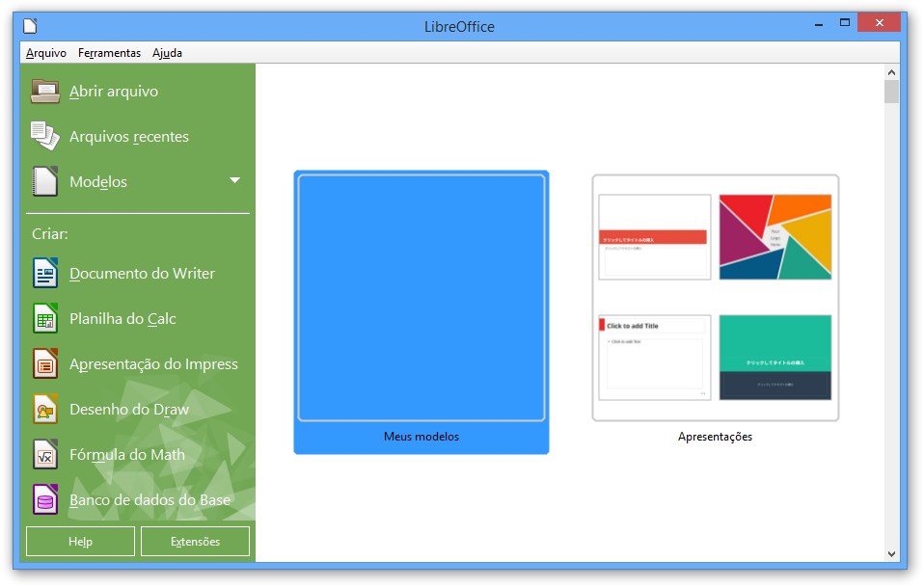Open the Arquivo menu
The image size is (924, 588).
coord(46,53)
